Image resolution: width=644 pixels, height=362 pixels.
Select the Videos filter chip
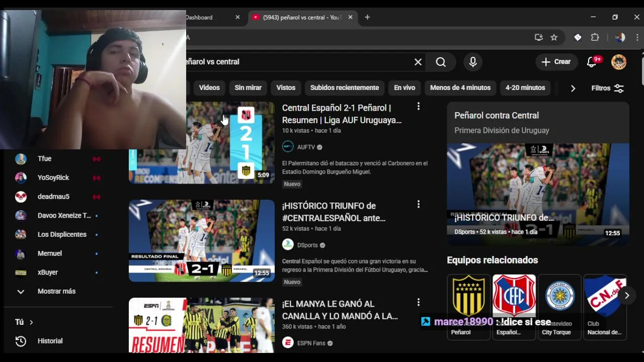pos(209,88)
